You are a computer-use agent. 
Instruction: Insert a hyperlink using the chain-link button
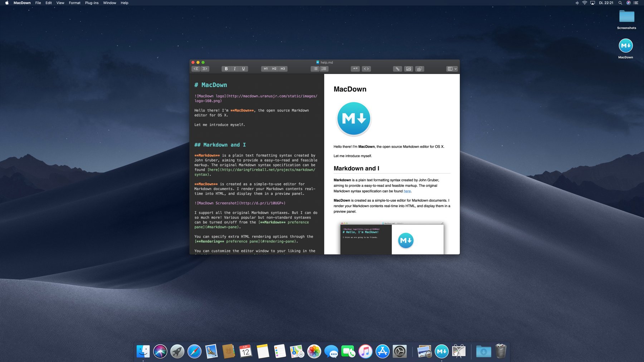397,69
